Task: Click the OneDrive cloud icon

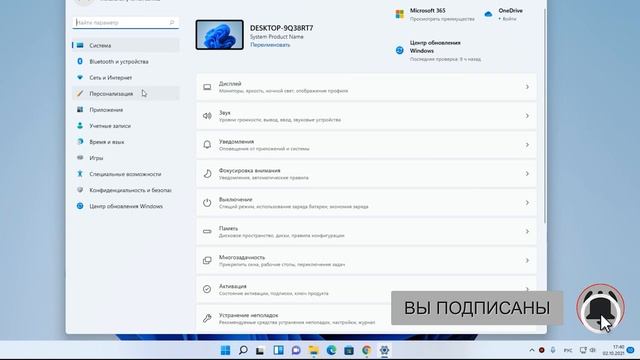Action: (x=488, y=14)
